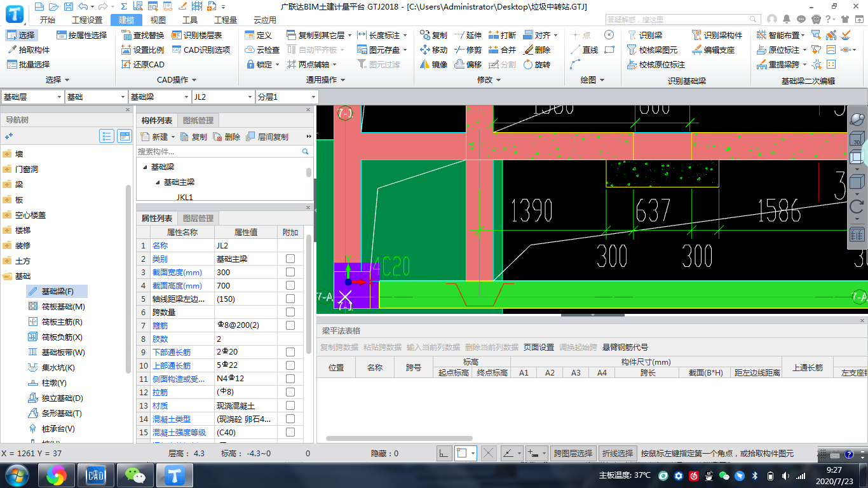Expand the 墙 folder in navigation tree

coord(7,154)
